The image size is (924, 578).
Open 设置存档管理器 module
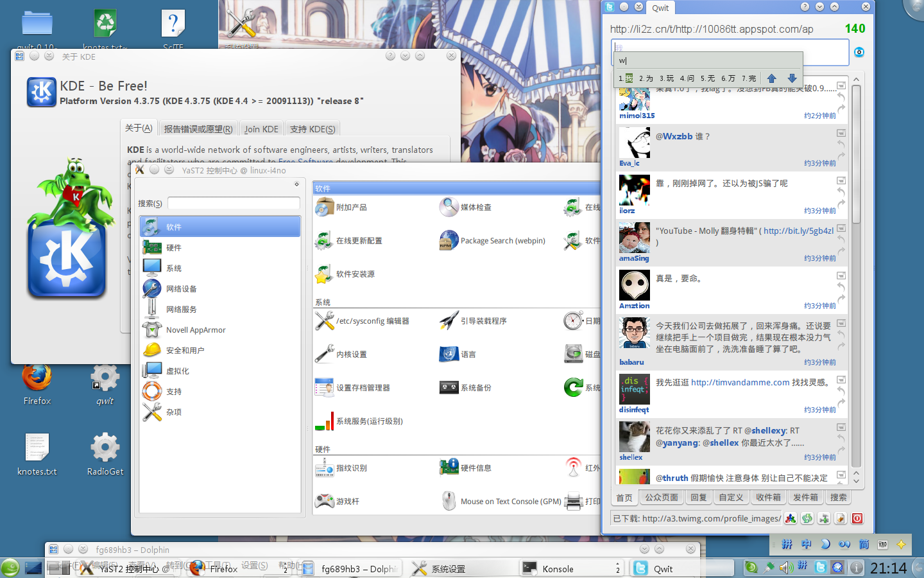(352, 388)
